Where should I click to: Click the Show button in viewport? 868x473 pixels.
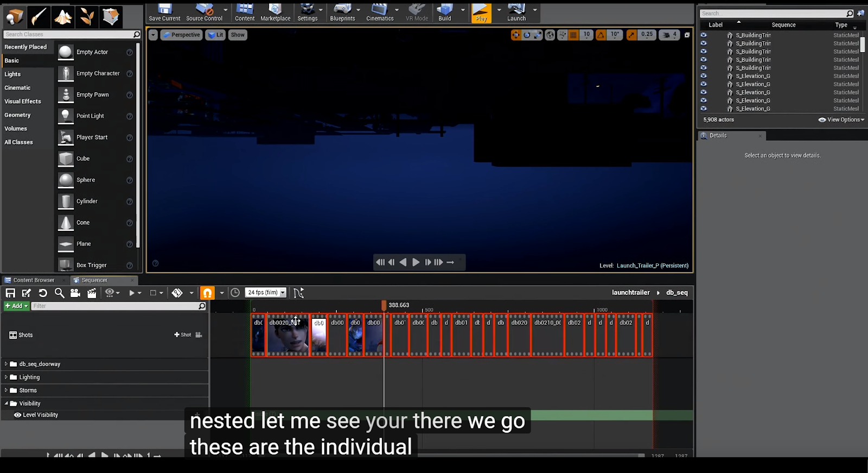coord(238,35)
